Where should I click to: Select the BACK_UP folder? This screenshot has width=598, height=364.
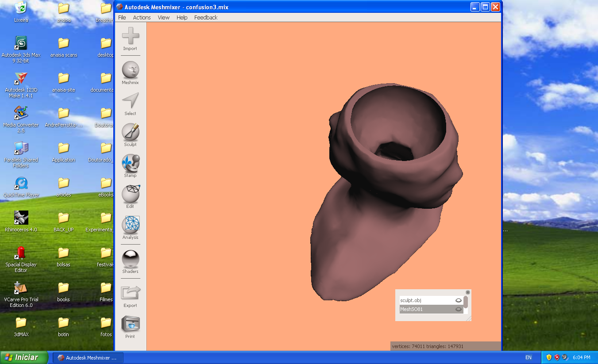pyautogui.click(x=63, y=222)
